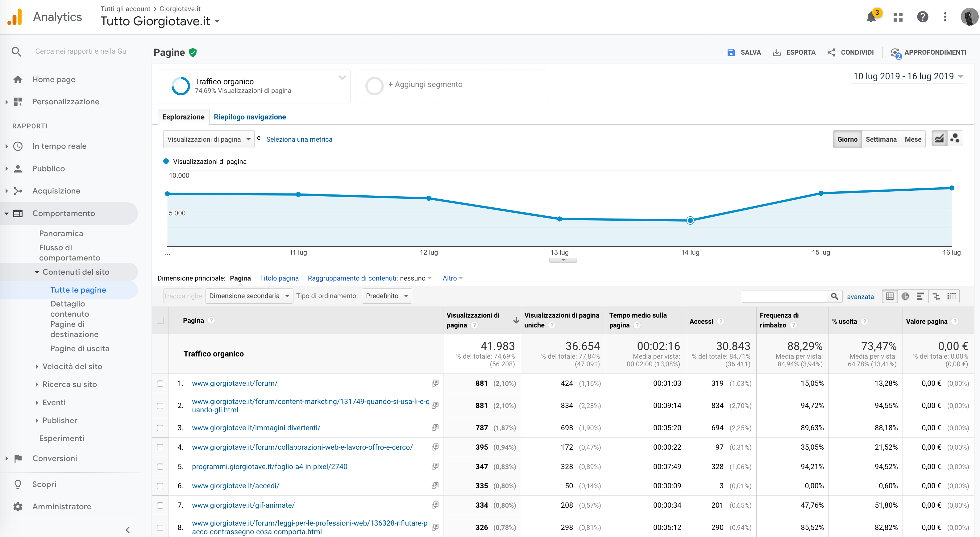The width and height of the screenshot is (980, 537).
Task: Check row 5 foglio-a4-in-pixel checkbox
Action: 160,467
